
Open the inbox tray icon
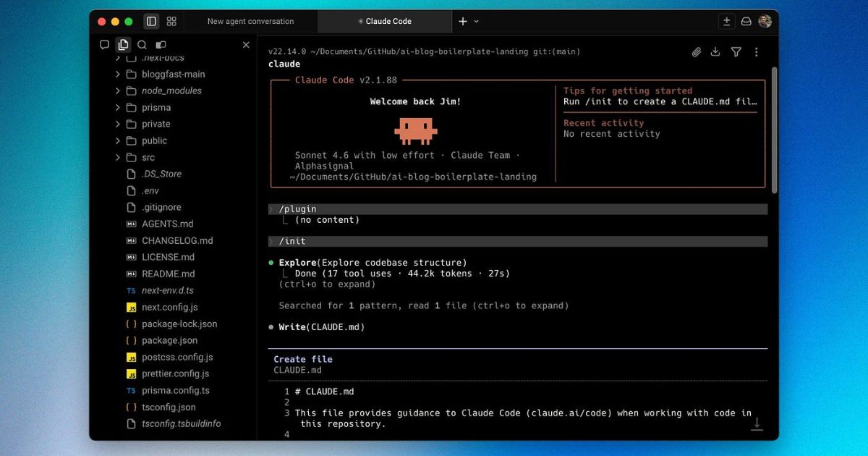click(746, 22)
